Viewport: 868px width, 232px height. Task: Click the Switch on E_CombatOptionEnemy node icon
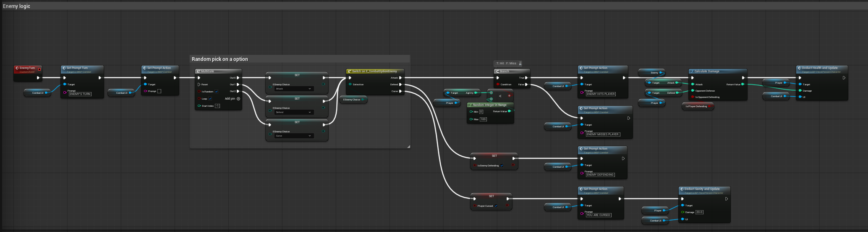tap(350, 71)
